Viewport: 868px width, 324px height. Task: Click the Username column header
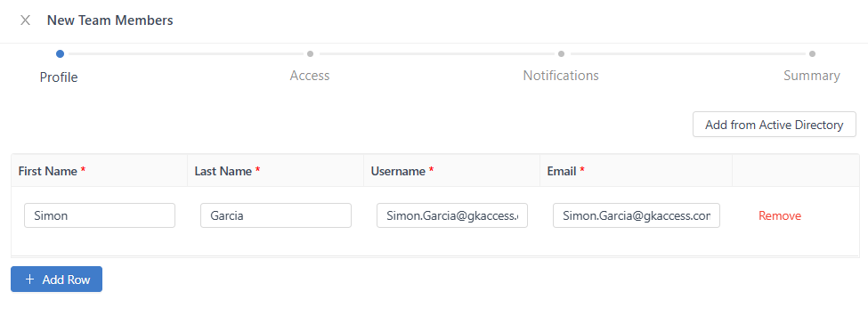402,171
